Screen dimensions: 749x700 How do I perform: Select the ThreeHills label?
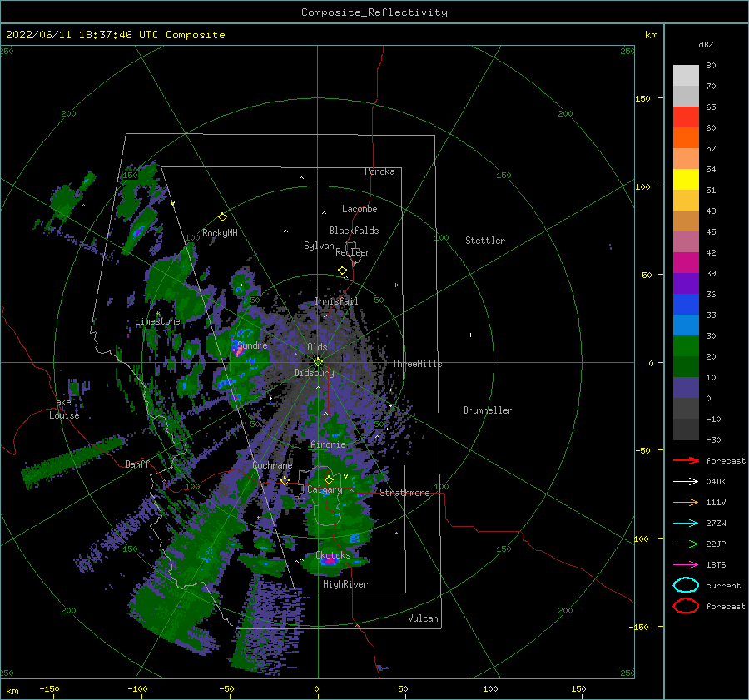pyautogui.click(x=417, y=364)
